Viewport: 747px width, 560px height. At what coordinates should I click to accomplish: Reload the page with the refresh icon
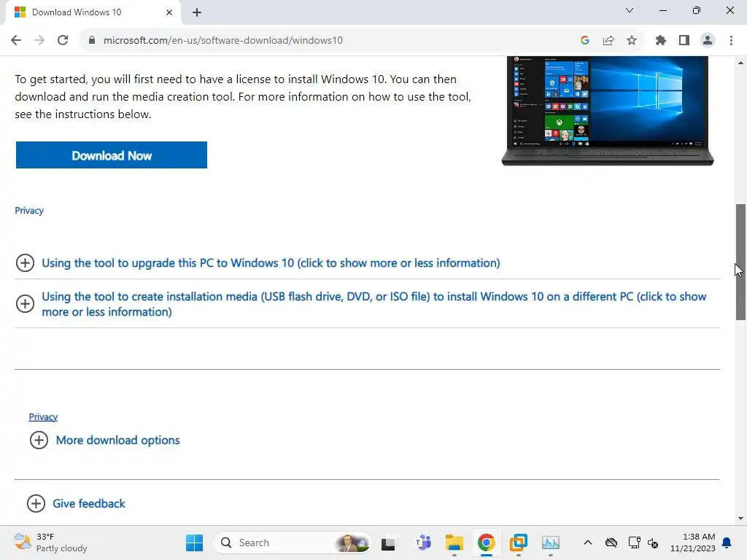[x=63, y=40]
